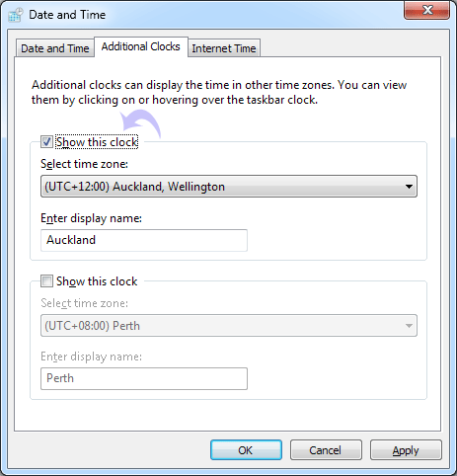Screen dimensions: 457x476
Task: Confirm changes with the OK button
Action: point(246,450)
